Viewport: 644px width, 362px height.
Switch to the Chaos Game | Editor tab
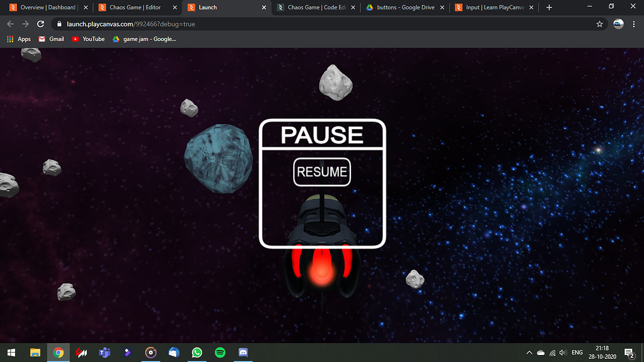[x=135, y=8]
